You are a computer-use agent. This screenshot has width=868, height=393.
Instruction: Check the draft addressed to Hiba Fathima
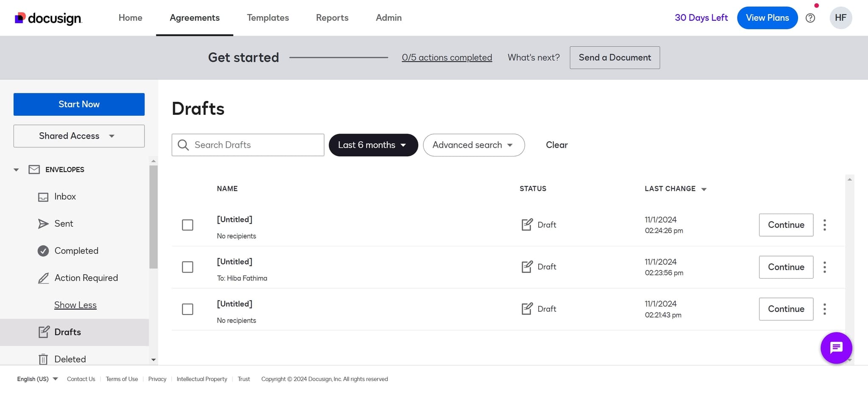[187, 267]
